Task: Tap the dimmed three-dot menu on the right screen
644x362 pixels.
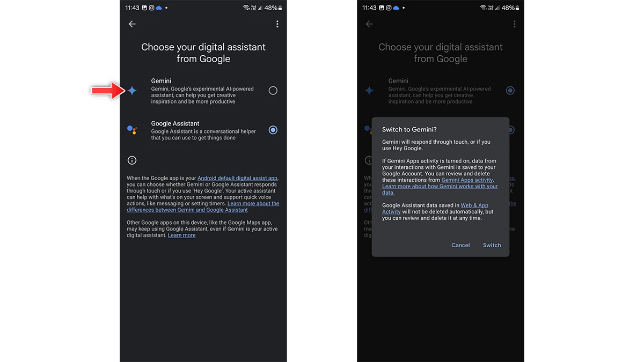Action: click(515, 24)
